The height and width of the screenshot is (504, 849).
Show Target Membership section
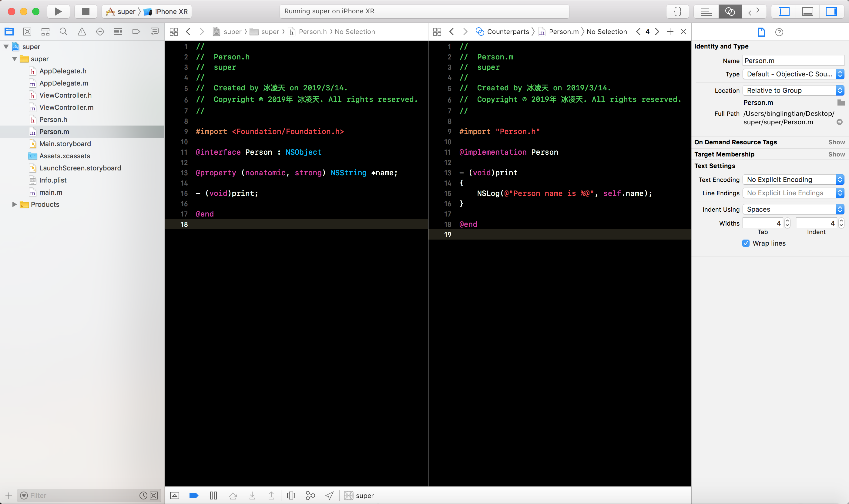836,154
